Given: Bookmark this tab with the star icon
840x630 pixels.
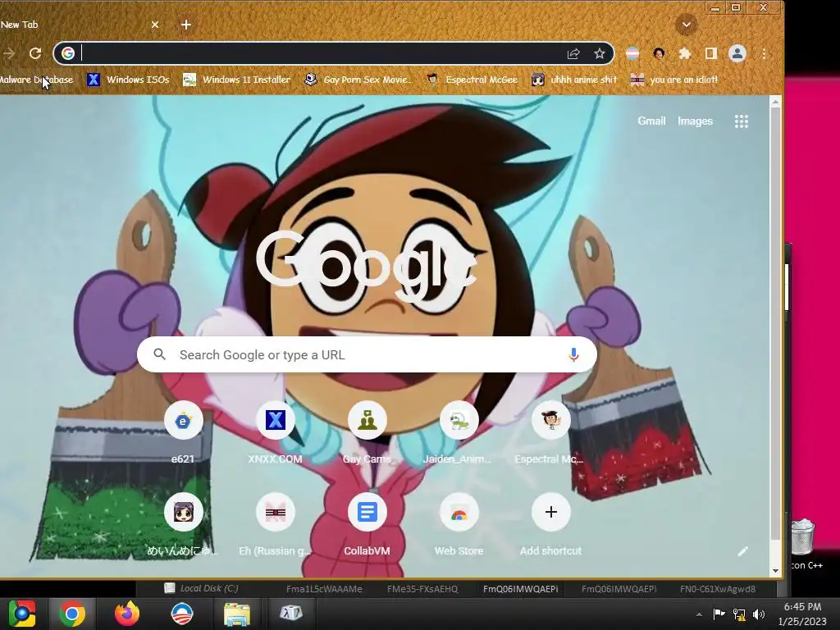Looking at the screenshot, I should 600,53.
